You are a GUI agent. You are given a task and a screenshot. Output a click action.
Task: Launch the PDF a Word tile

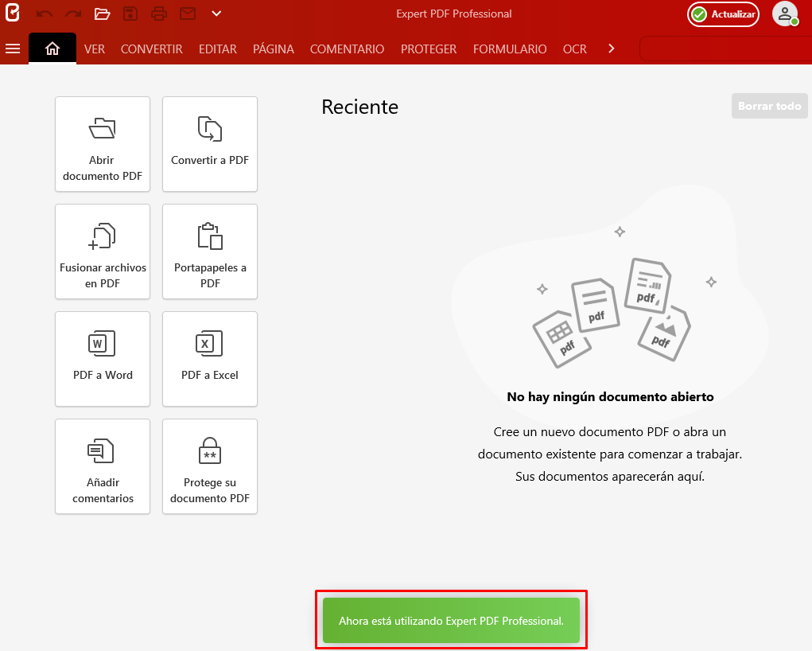(103, 359)
